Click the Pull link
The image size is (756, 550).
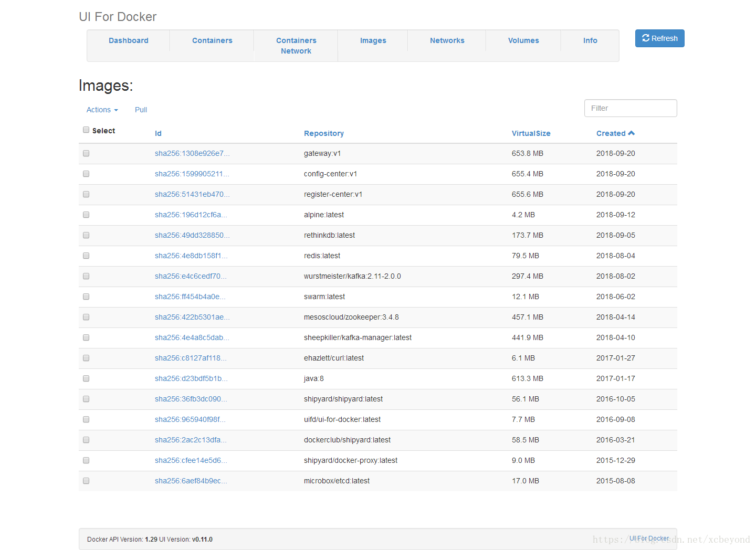[141, 110]
